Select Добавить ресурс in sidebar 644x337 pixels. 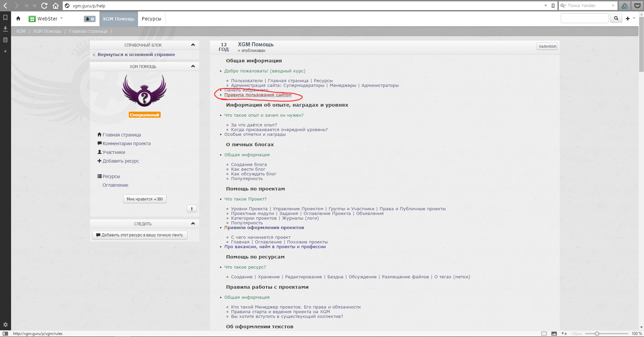(118, 161)
